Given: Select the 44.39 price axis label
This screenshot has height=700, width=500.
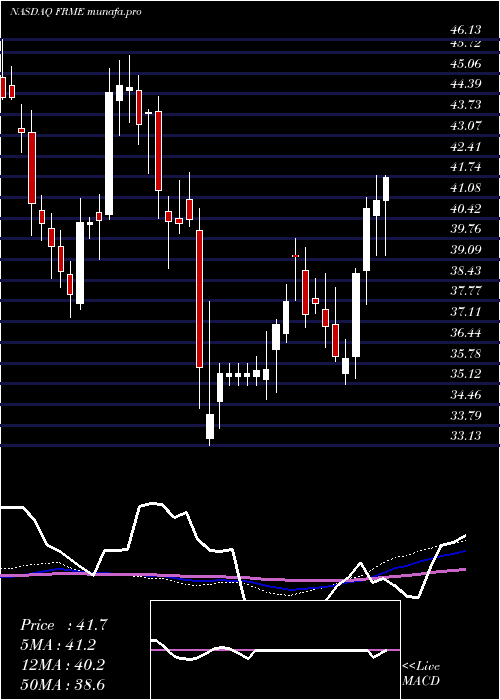Looking at the screenshot, I should [x=466, y=84].
